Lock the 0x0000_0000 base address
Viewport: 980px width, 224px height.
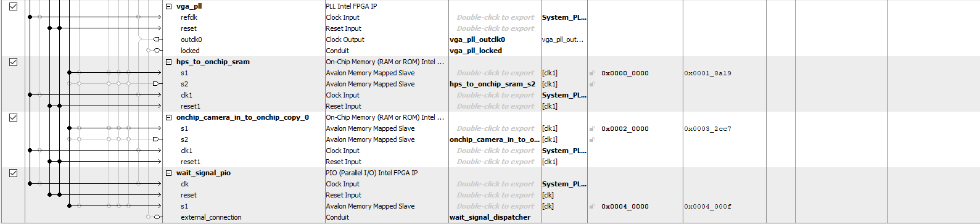coord(592,73)
